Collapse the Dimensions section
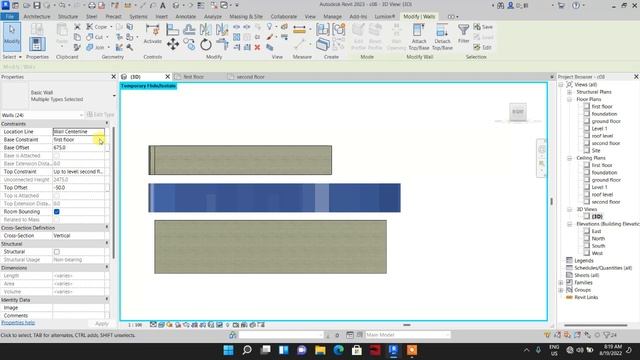The width and height of the screenshot is (640, 360). point(107,267)
